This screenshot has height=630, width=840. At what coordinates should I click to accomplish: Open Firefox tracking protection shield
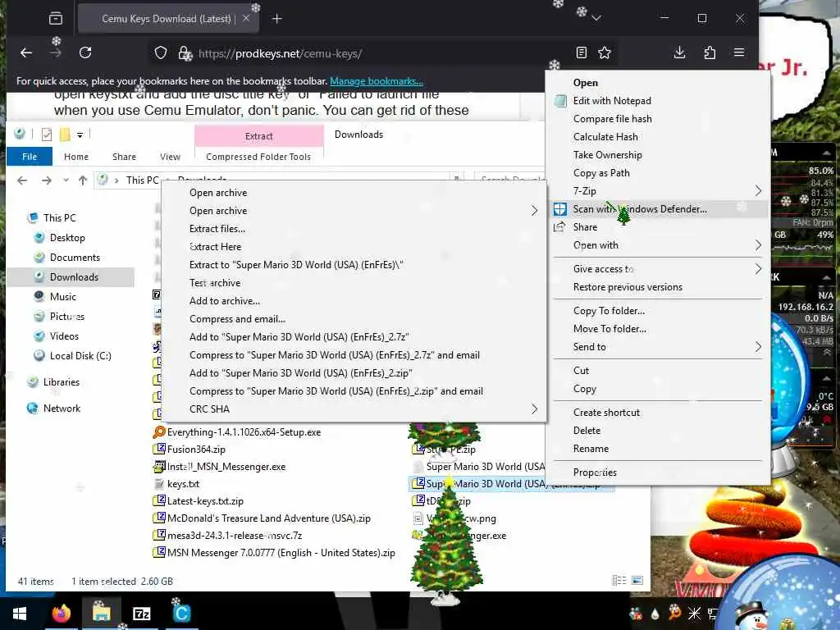click(161, 53)
